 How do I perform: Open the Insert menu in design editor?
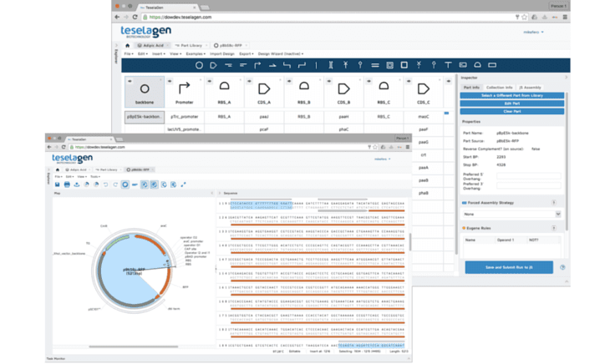[x=159, y=53]
